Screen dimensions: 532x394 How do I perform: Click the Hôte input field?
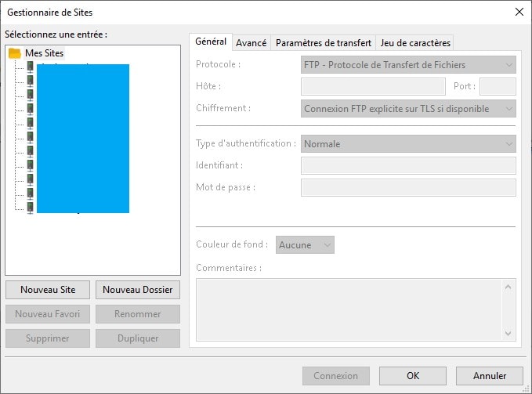click(373, 86)
